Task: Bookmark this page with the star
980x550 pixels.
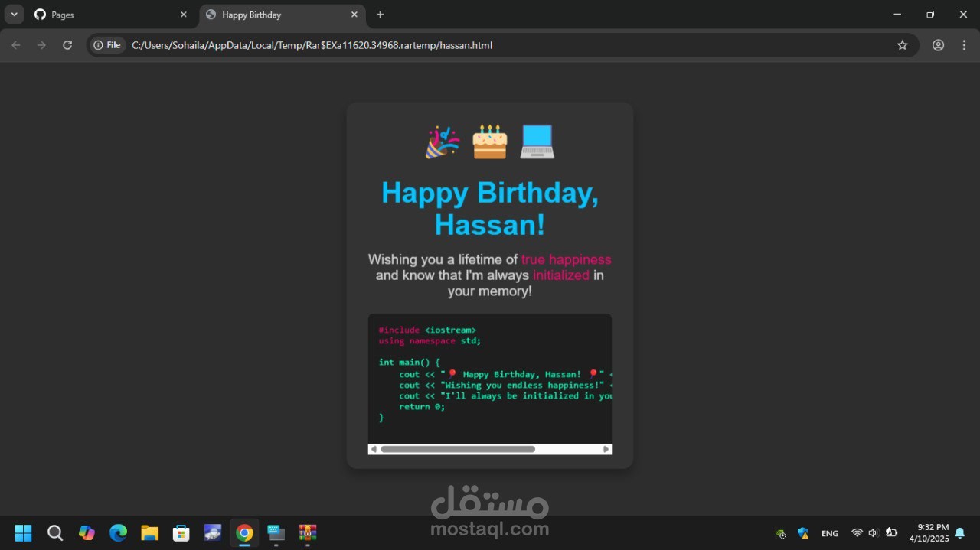Action: (902, 45)
